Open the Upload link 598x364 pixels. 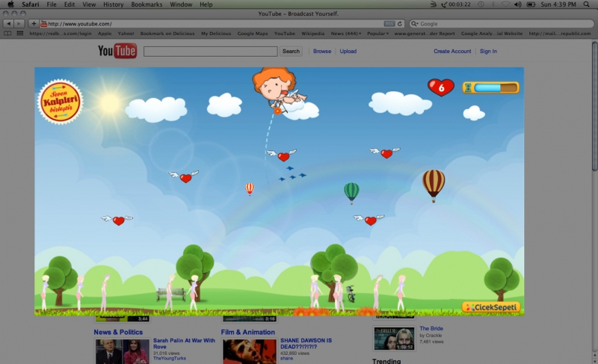coord(348,51)
